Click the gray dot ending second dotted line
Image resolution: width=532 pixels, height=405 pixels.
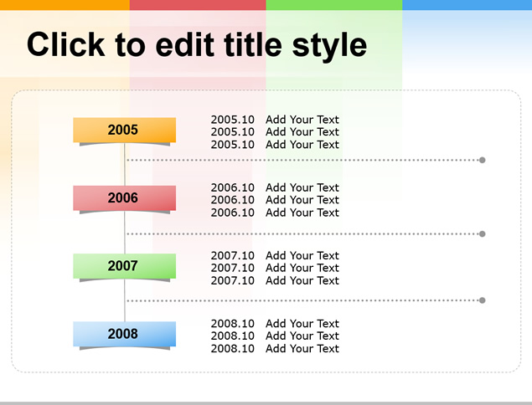coord(482,233)
